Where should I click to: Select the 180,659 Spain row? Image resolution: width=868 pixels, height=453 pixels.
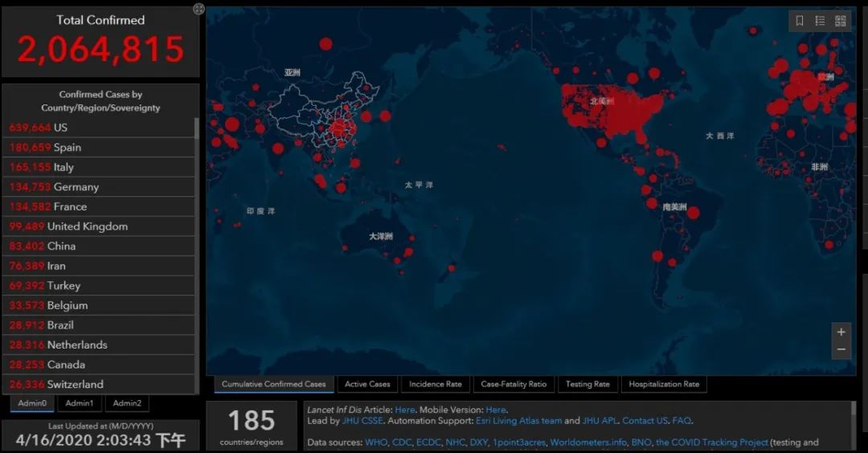99,148
